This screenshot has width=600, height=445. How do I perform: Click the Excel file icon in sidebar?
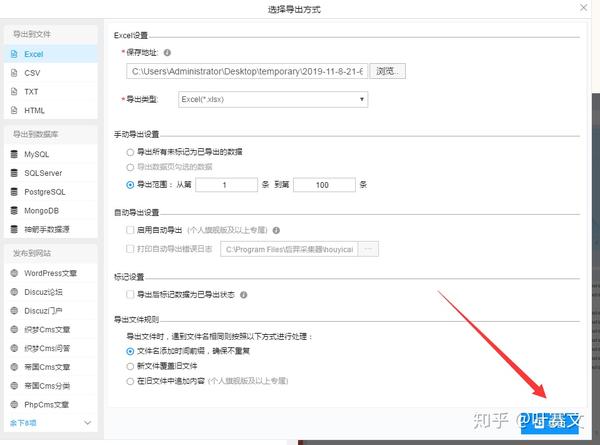[x=14, y=54]
